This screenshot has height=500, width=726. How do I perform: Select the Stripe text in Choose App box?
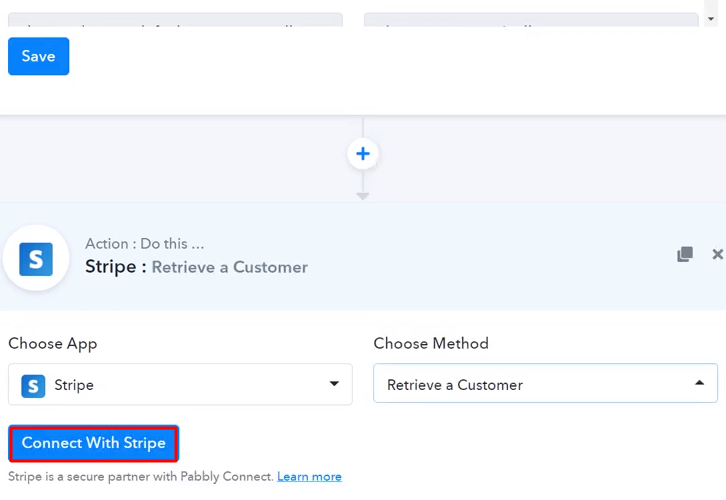(x=74, y=385)
